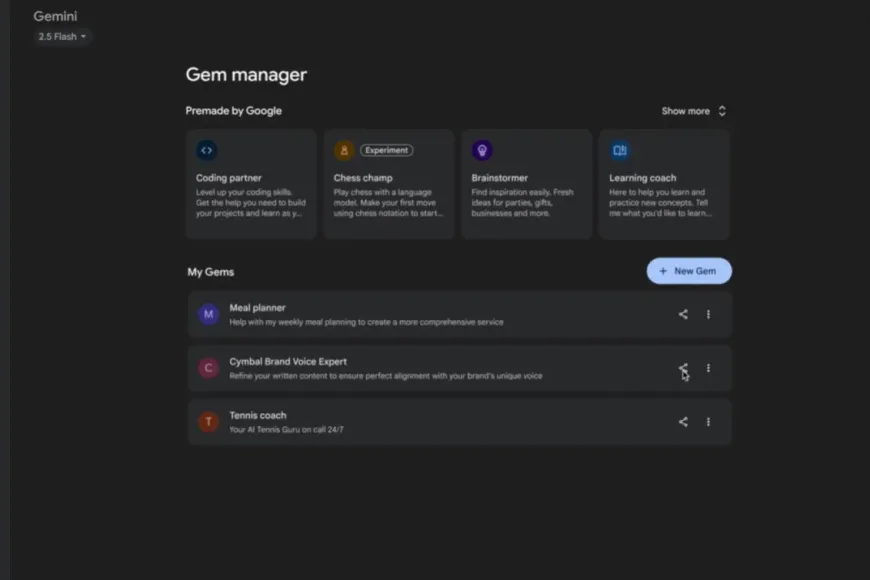Viewport: 870px width, 580px height.
Task: Open the 2.5 Flash model dropdown
Action: [x=62, y=37]
